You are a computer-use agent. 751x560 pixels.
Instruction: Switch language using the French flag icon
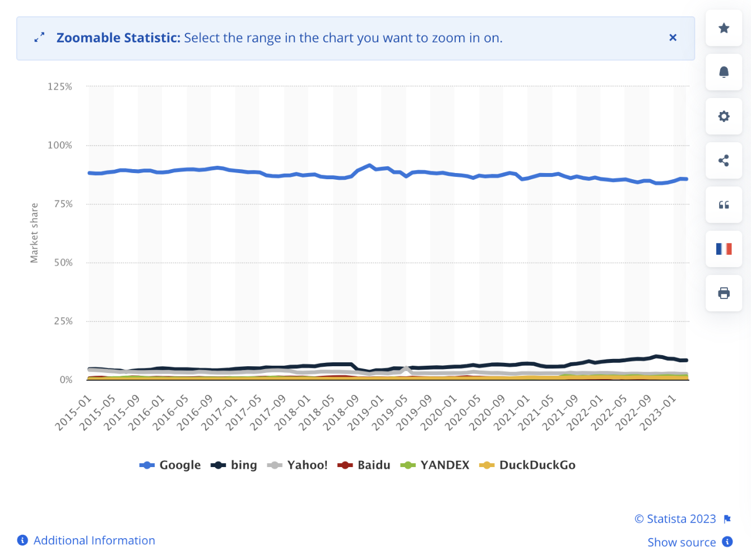coord(724,249)
